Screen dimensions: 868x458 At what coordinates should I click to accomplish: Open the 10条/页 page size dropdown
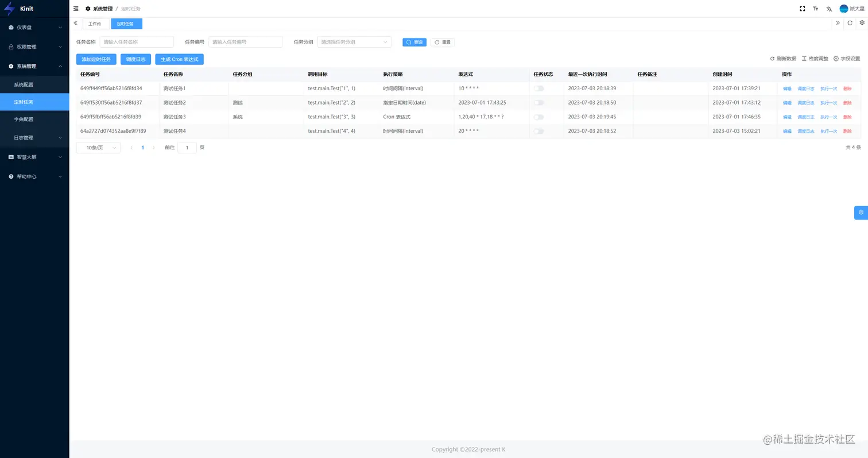[x=98, y=148]
